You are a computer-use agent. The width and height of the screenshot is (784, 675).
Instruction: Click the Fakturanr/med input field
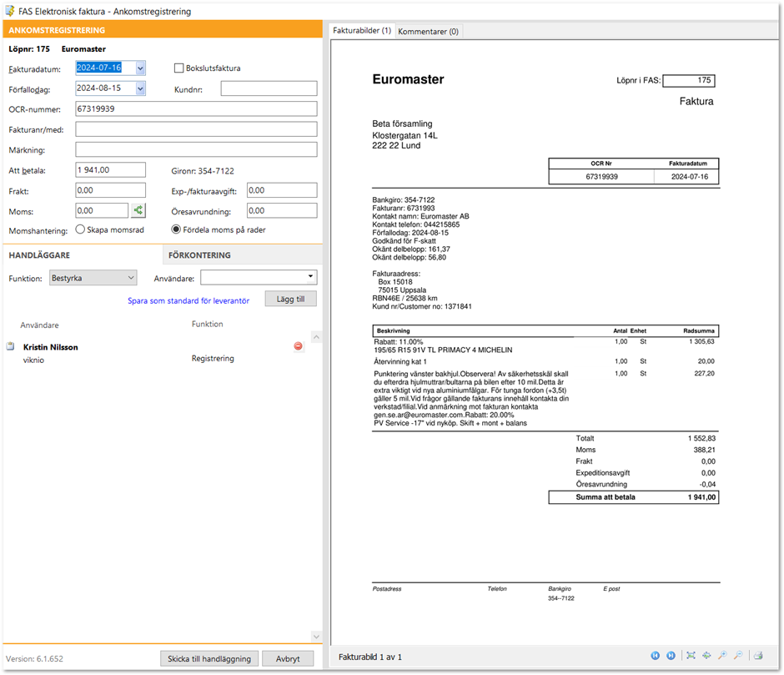[196, 129]
